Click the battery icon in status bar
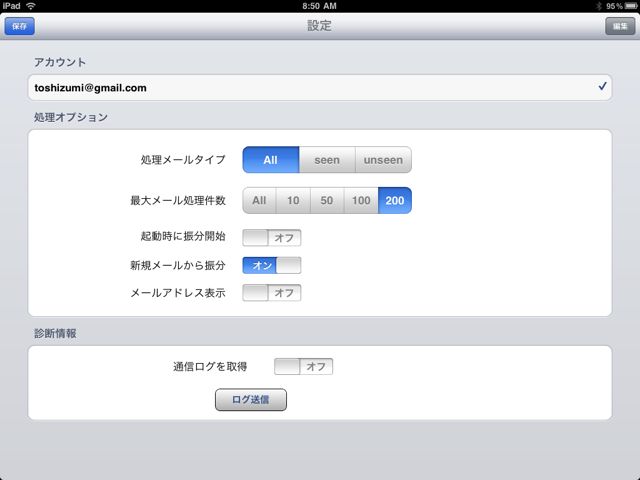 [631, 6]
